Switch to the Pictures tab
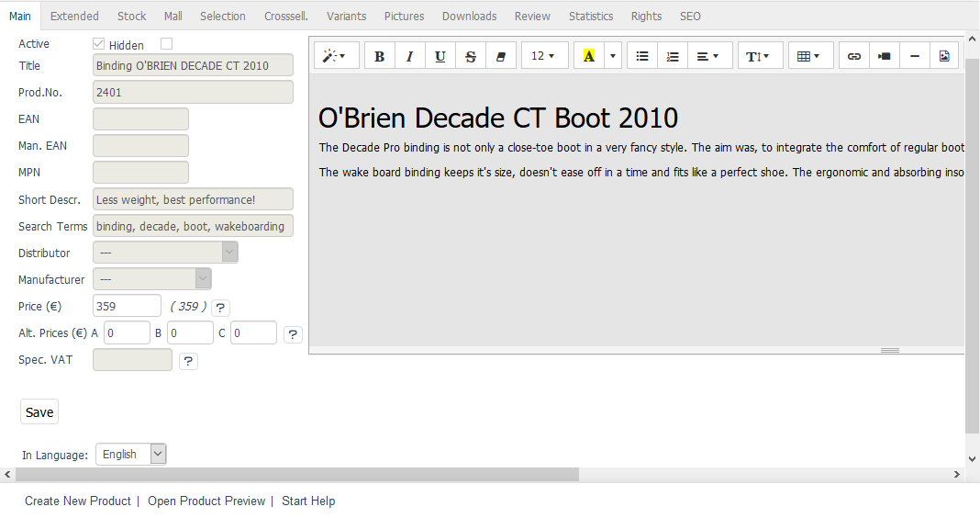 click(405, 17)
